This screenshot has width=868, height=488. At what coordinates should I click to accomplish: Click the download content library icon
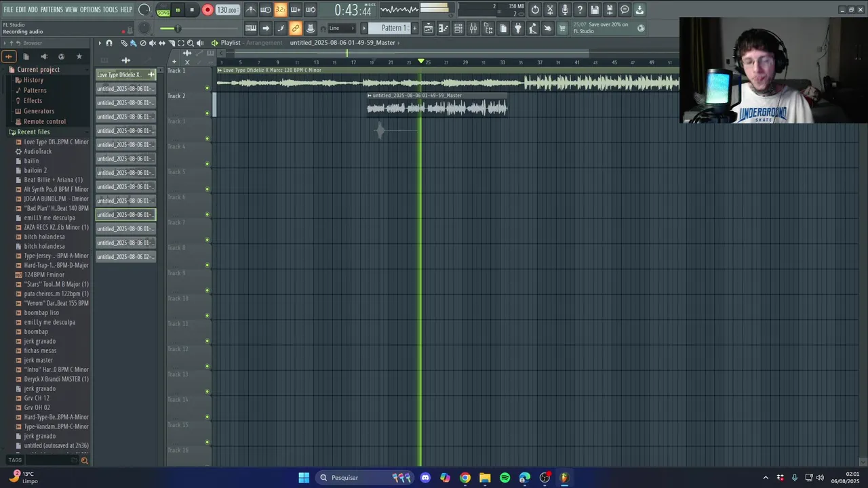639,10
